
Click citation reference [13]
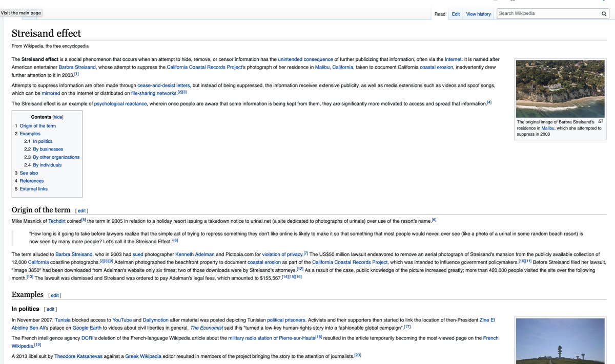coord(30,276)
